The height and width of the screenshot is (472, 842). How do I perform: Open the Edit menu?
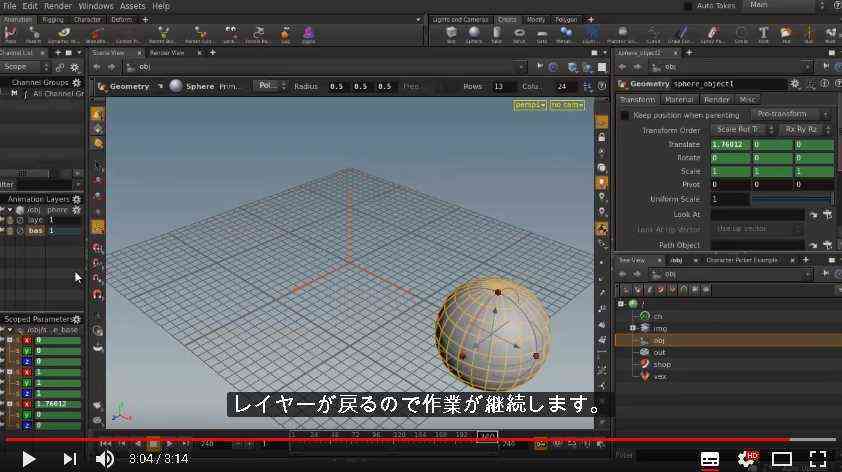tap(30, 6)
